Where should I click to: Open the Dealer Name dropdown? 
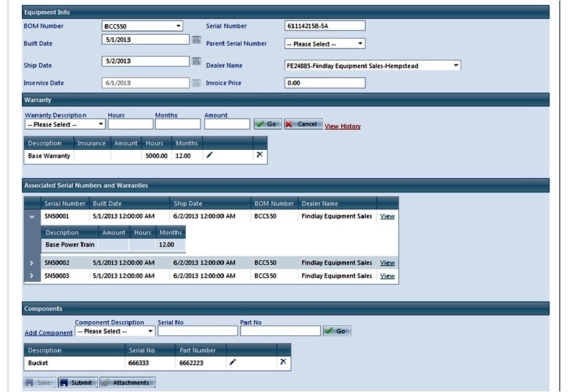(372, 65)
